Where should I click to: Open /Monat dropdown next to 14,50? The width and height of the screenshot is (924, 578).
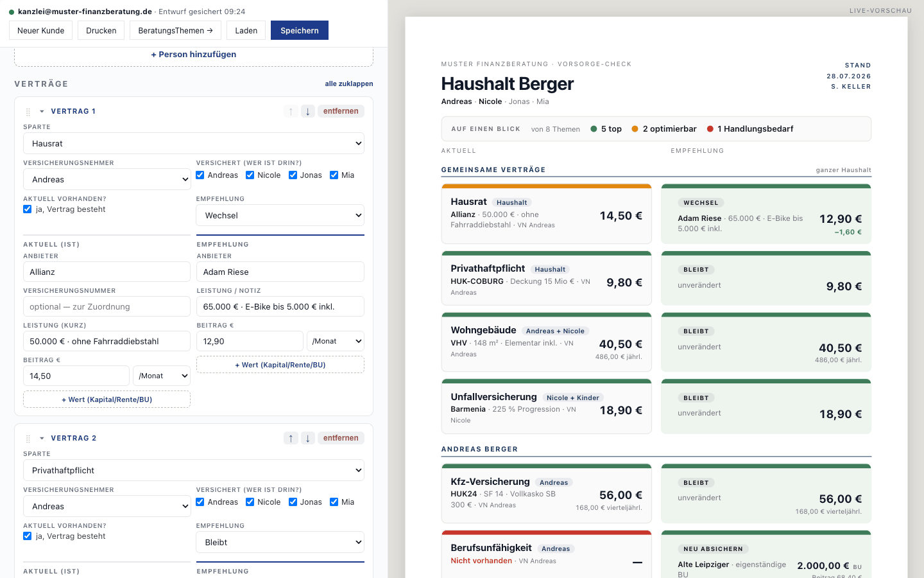coord(162,376)
